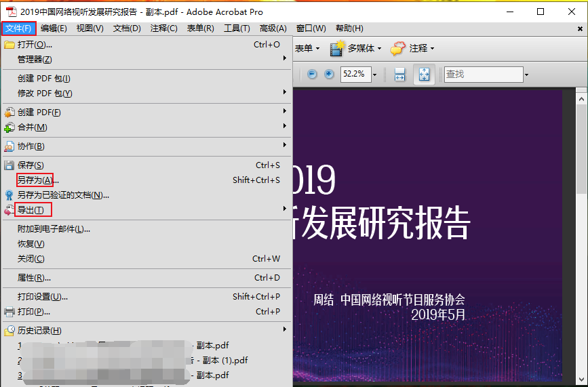
Task: Open the 窗口(W) menu
Action: tap(311, 28)
